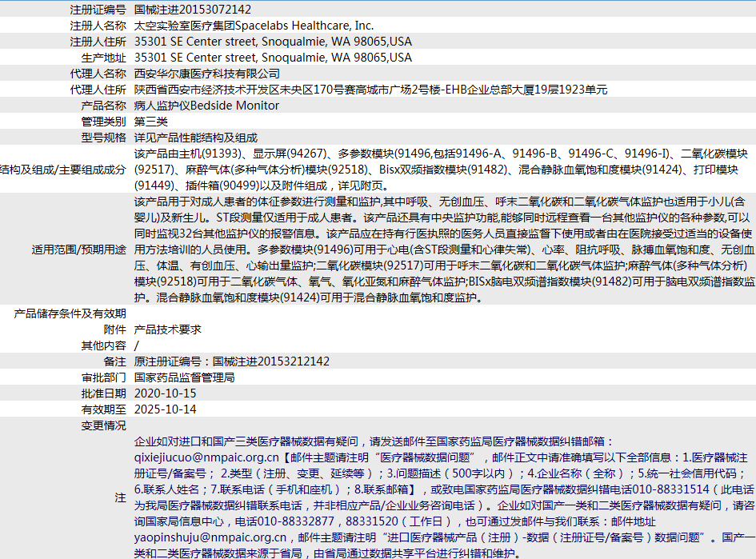The image size is (756, 559).
Task: Select the 备注 label
Action: (114, 361)
